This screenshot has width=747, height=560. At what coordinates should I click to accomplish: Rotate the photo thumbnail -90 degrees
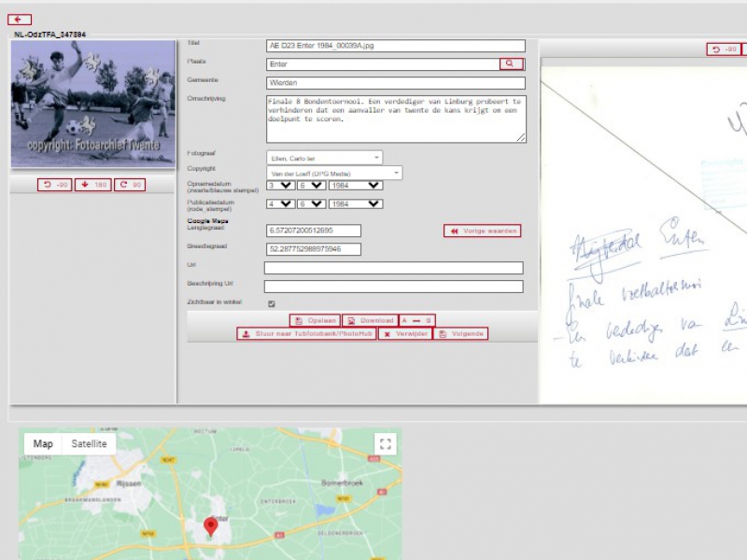pyautogui.click(x=55, y=185)
